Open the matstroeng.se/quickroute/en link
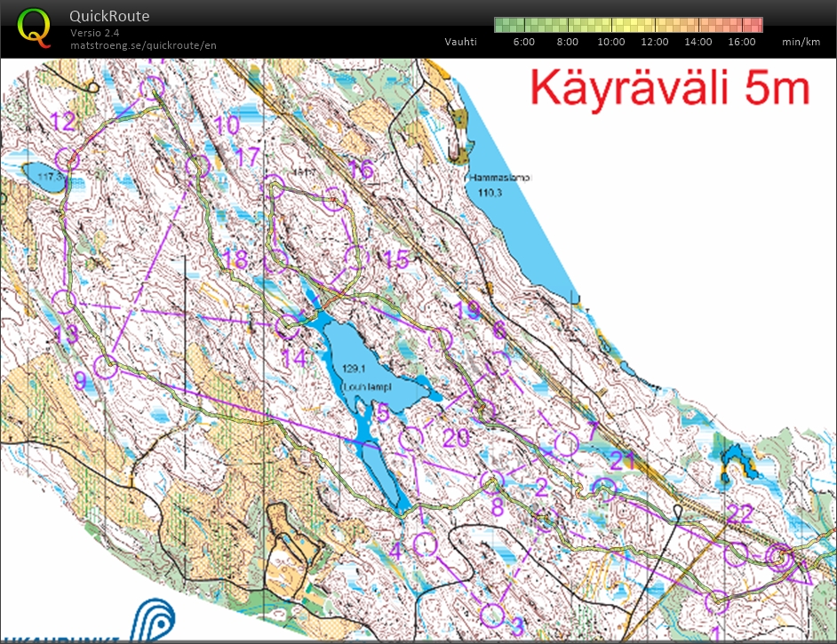 pos(143,44)
